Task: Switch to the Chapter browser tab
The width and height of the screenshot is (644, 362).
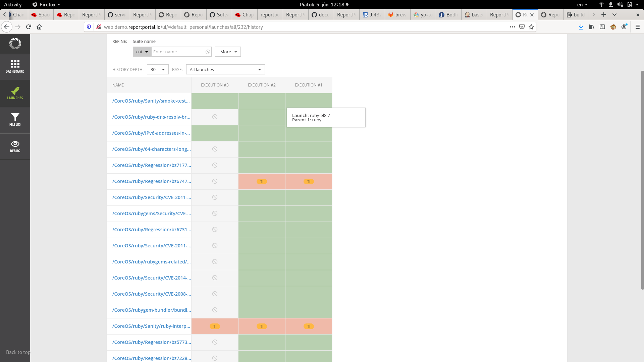Action: click(x=244, y=14)
